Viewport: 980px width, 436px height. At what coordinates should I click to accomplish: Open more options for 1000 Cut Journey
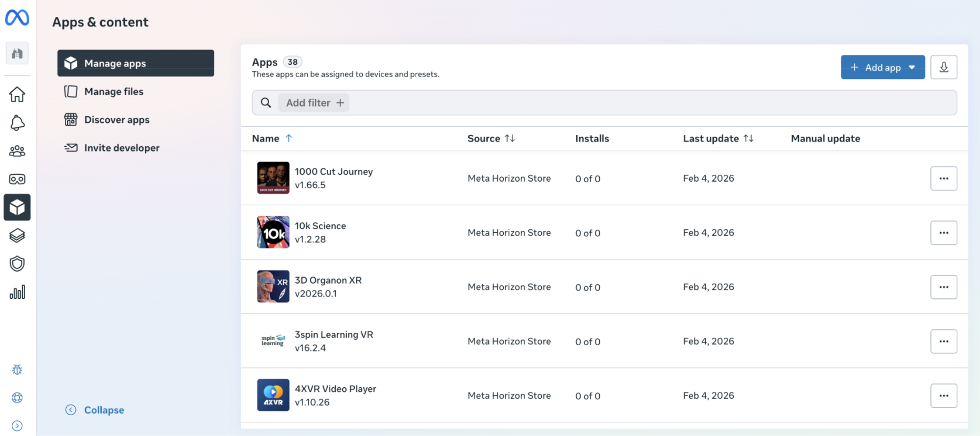point(944,178)
